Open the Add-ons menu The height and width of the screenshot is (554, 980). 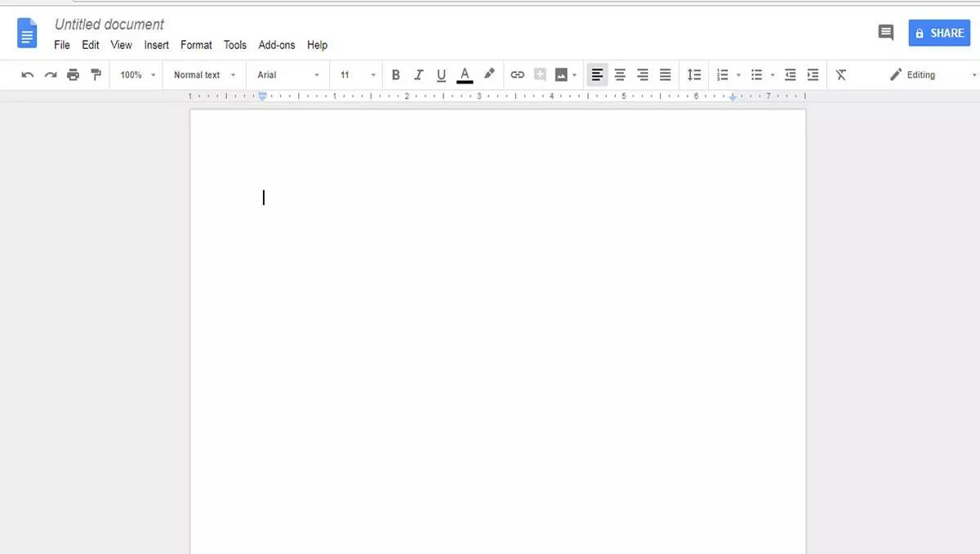pos(277,45)
